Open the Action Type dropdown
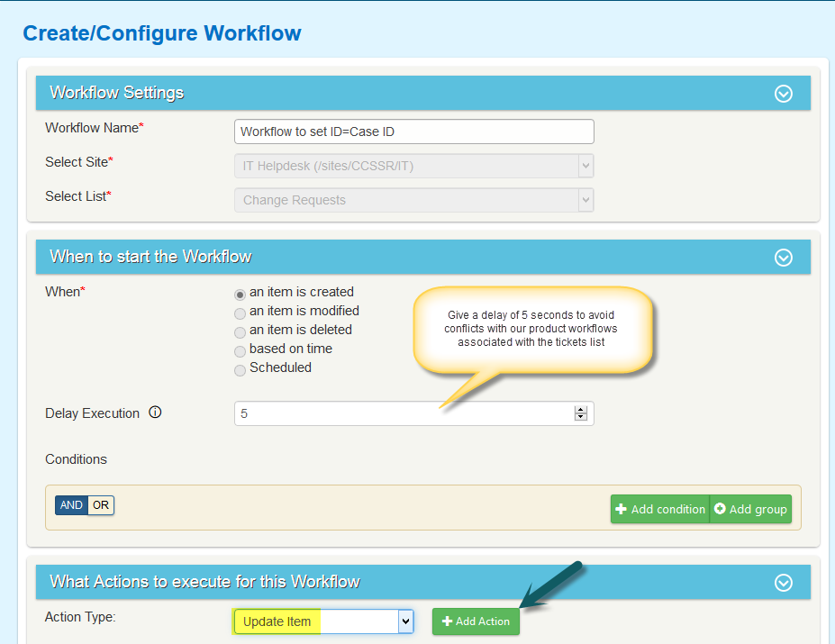 coord(323,621)
